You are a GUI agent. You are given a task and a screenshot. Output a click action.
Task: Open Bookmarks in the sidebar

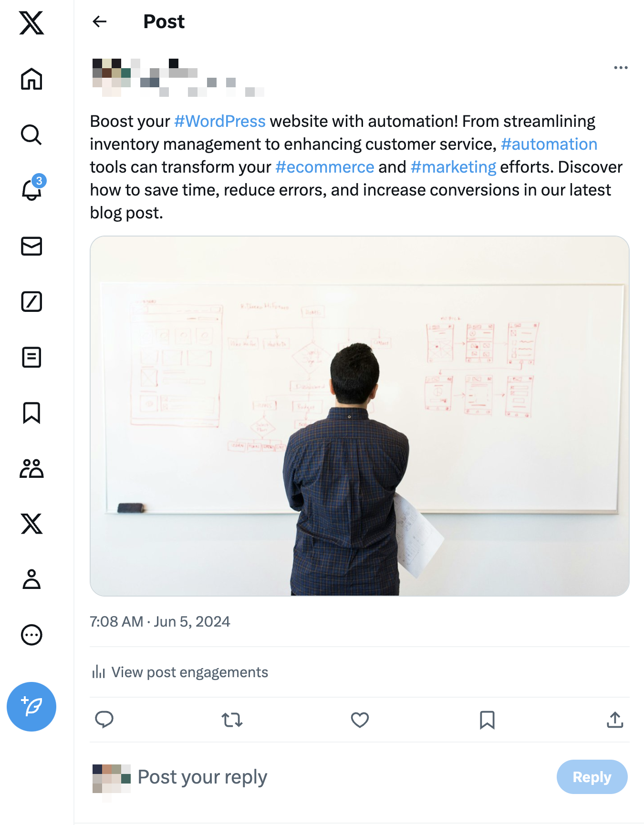31,412
